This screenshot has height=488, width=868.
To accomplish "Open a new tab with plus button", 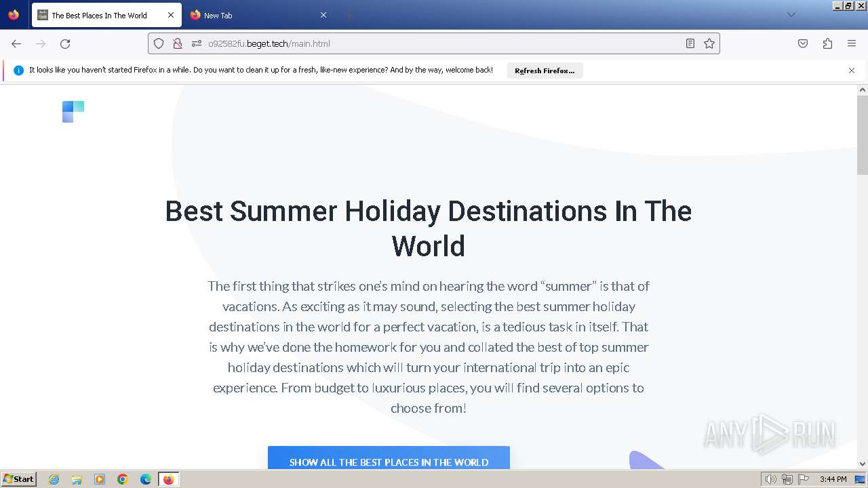I will [349, 15].
